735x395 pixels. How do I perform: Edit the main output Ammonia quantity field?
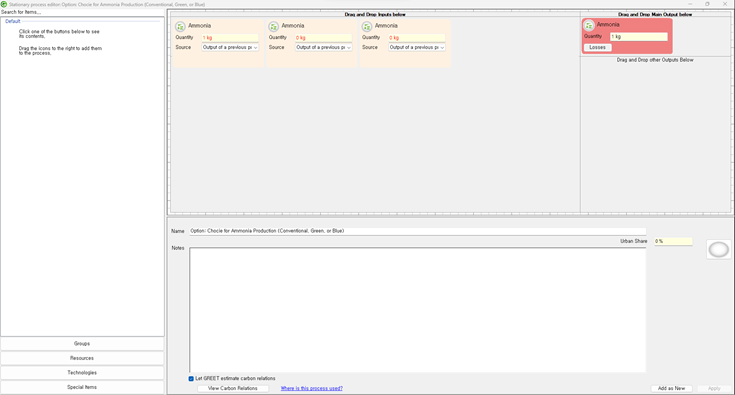(x=638, y=37)
